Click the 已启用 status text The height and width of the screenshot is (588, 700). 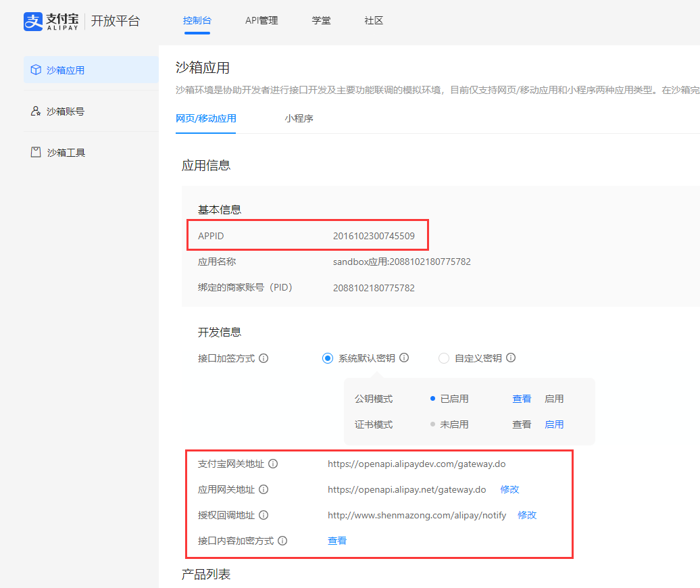(454, 399)
